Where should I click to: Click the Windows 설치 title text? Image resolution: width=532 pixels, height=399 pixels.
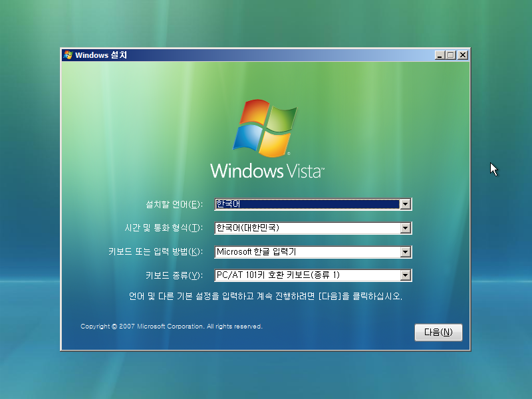click(x=101, y=55)
